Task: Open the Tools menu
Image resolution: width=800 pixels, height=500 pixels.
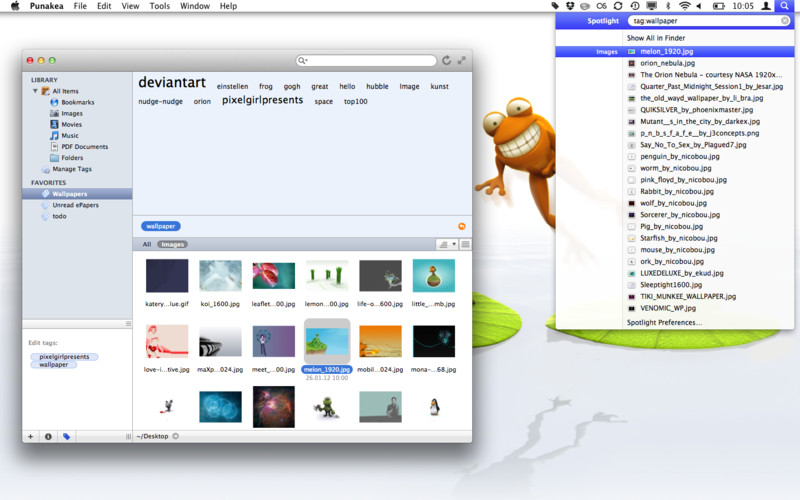Action: tap(159, 6)
